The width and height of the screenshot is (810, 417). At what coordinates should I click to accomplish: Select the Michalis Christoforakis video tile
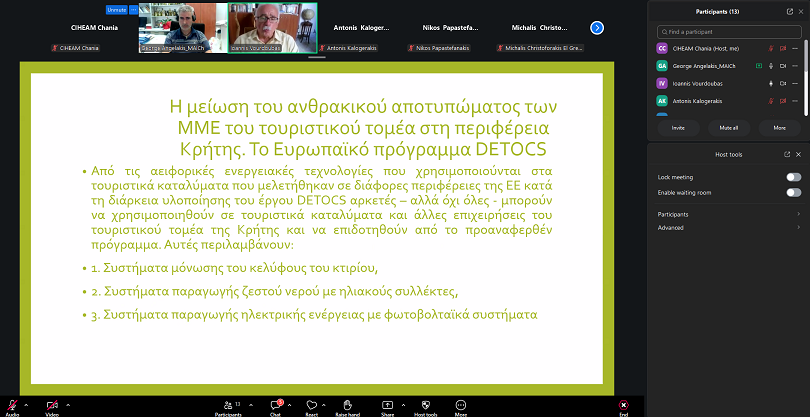click(540, 28)
